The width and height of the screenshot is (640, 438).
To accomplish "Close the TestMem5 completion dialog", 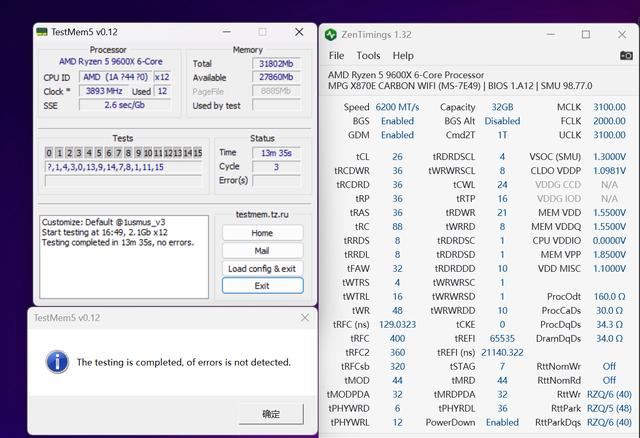I will tap(304, 318).
